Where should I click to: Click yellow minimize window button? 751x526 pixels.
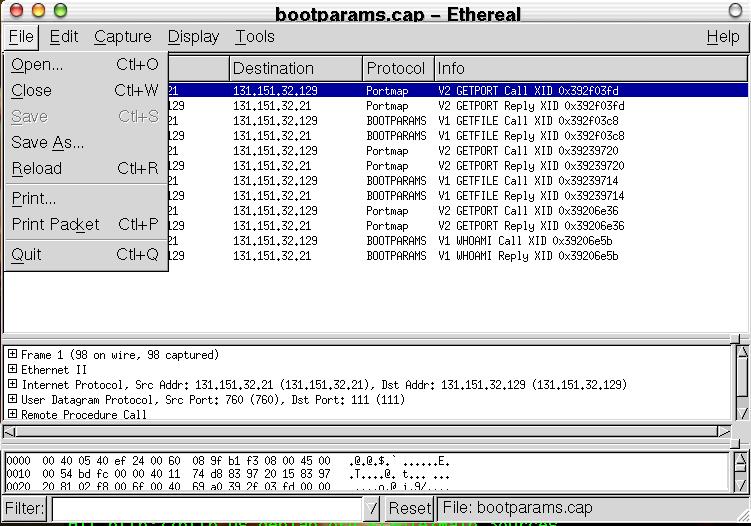38,10
